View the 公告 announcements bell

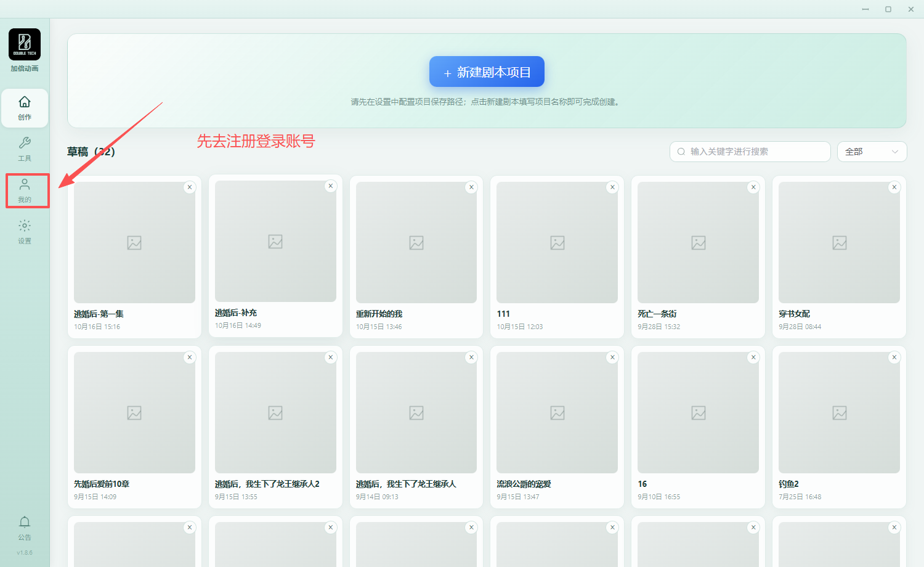pyautogui.click(x=25, y=528)
